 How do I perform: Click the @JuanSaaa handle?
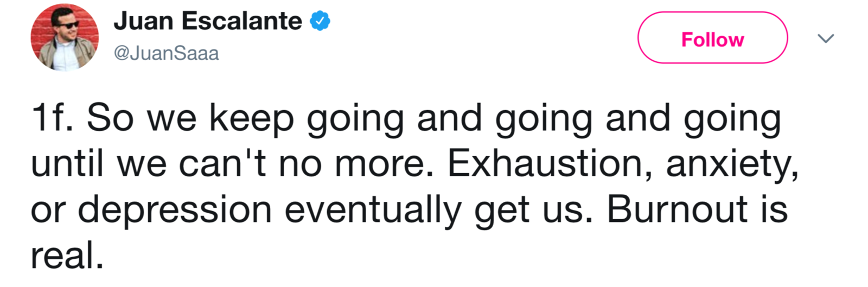point(166,53)
